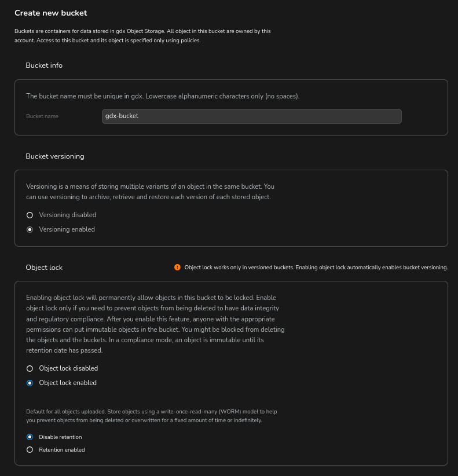Enable the Object lock enabled option
The height and width of the screenshot is (476, 458).
tap(30, 383)
